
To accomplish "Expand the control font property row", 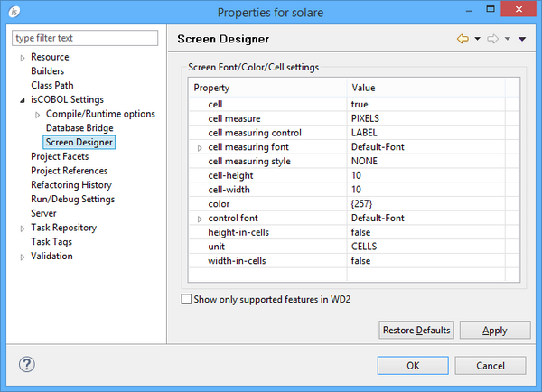I will click(x=200, y=219).
